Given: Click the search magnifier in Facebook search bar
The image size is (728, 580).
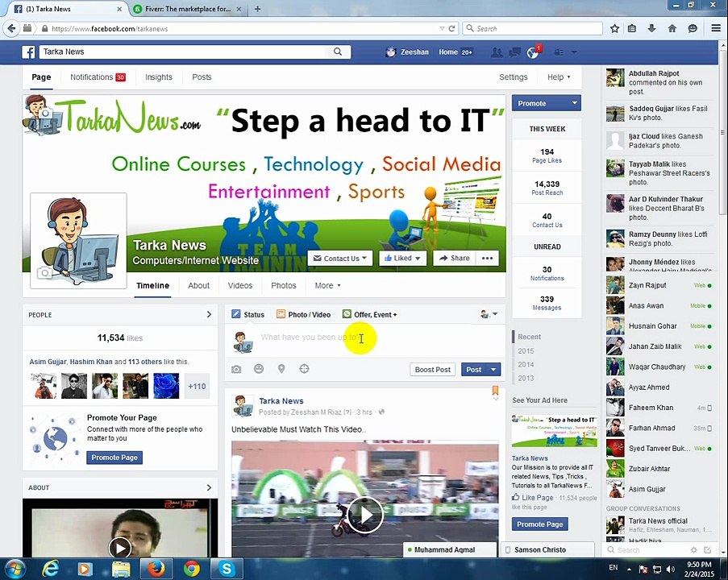Looking at the screenshot, I should point(338,52).
